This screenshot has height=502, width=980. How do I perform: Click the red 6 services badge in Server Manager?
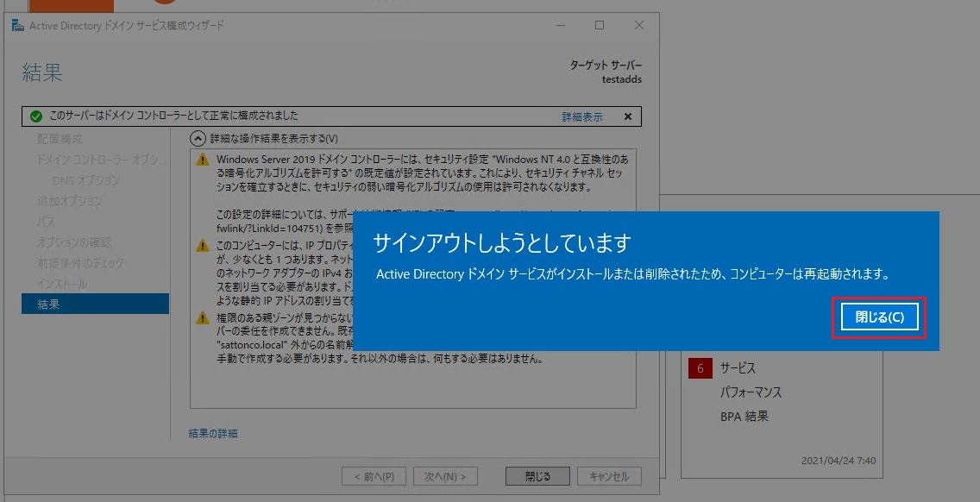(700, 368)
